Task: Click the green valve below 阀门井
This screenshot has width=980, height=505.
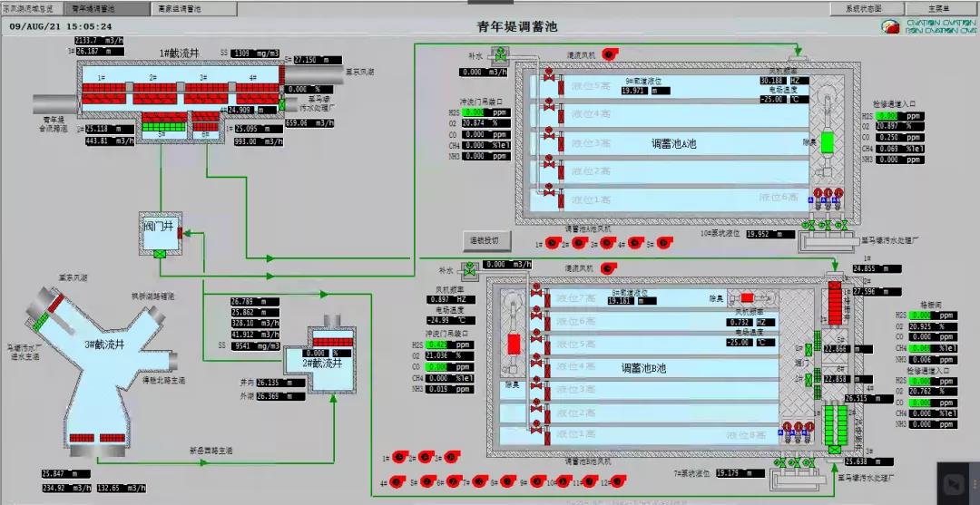Action: click(160, 254)
